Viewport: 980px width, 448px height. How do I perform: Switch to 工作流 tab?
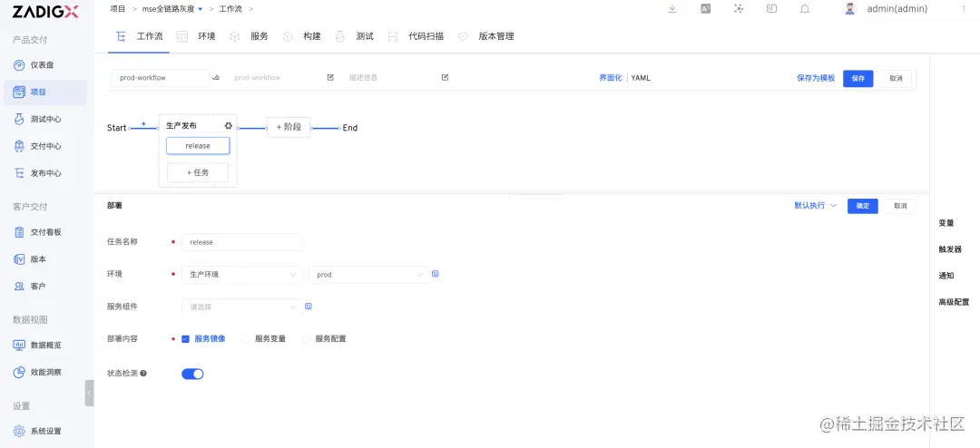142,36
